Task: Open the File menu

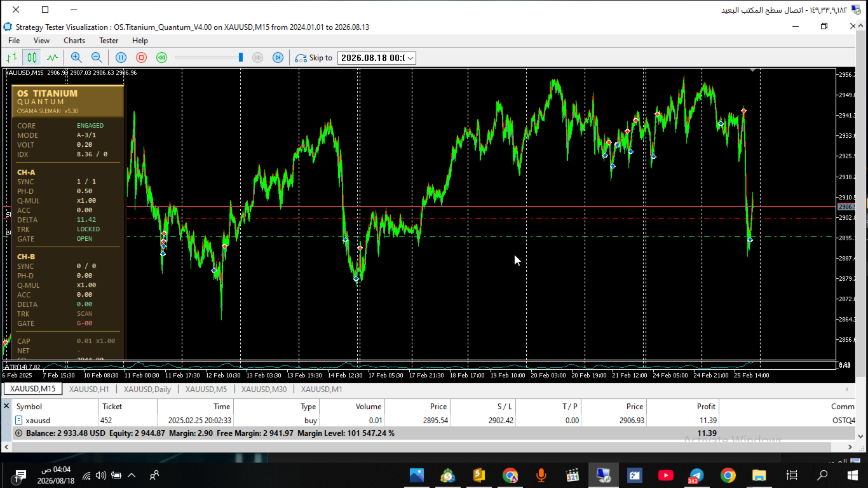Action: 14,41
